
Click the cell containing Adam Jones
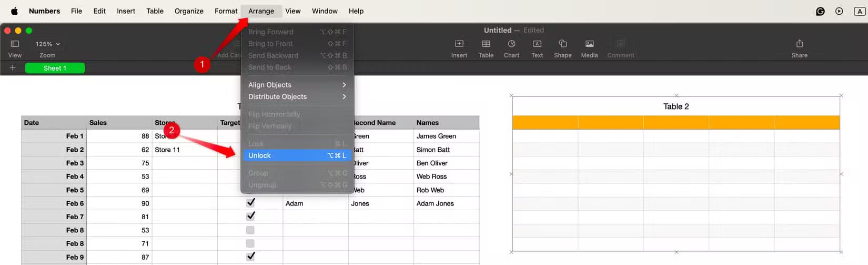point(447,203)
